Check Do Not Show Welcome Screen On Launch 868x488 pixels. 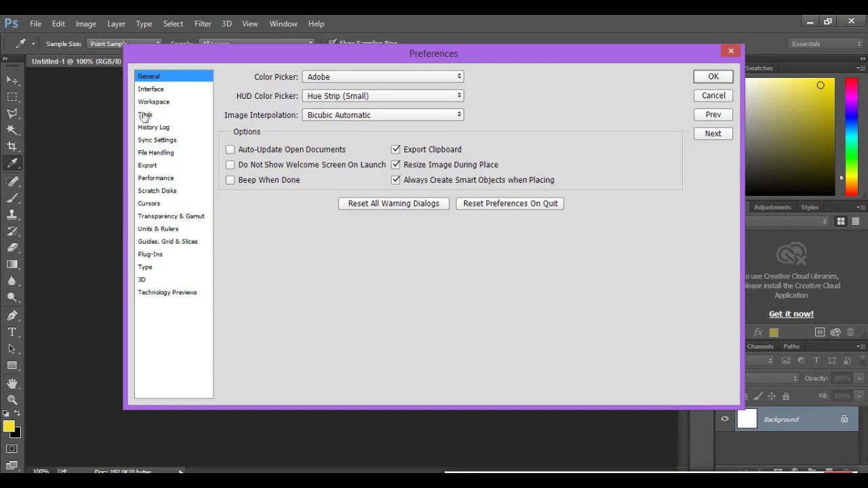click(x=230, y=165)
